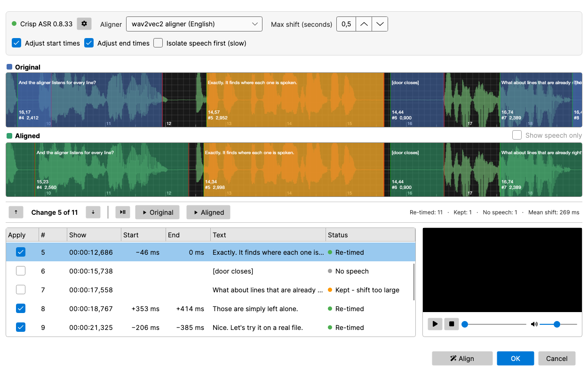Click the play/pause toggle button
588x376 pixels.
click(123, 212)
